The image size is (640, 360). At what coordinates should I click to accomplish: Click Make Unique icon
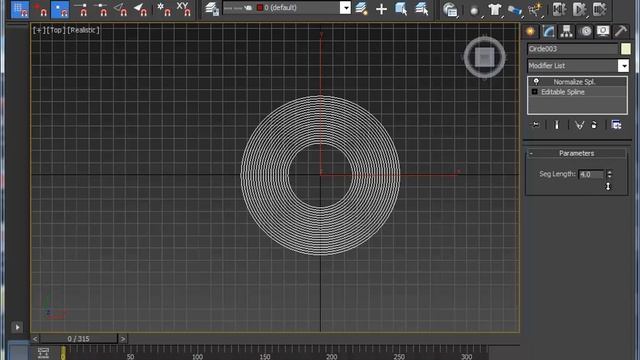coord(579,125)
